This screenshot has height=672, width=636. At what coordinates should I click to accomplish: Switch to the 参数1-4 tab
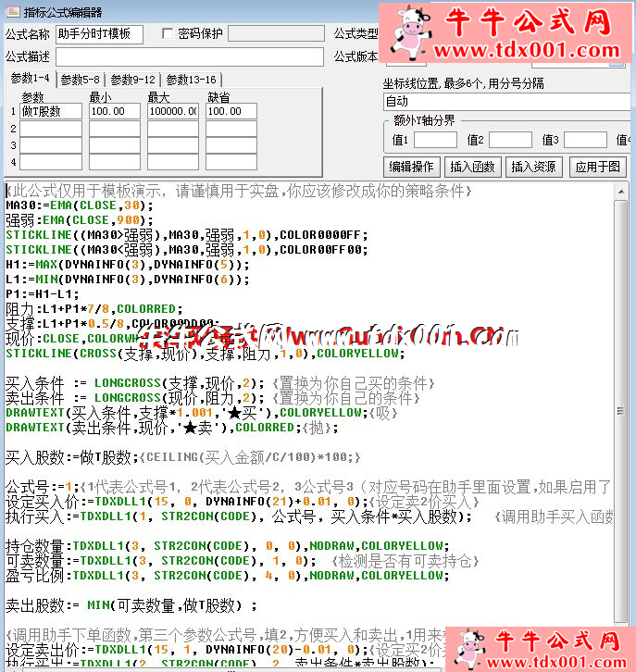pos(29,80)
